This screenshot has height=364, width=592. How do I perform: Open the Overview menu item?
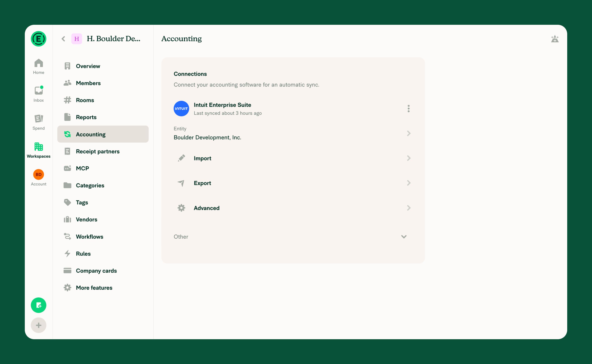[103, 66]
